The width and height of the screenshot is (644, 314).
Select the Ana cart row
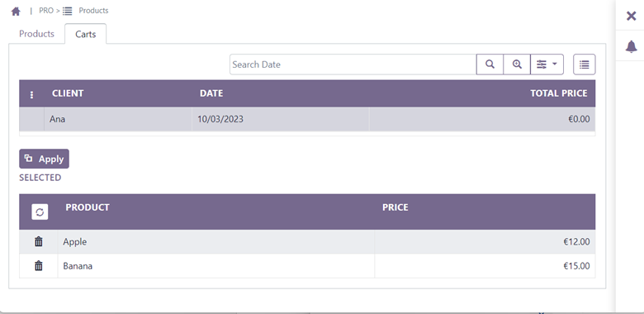[x=307, y=119]
